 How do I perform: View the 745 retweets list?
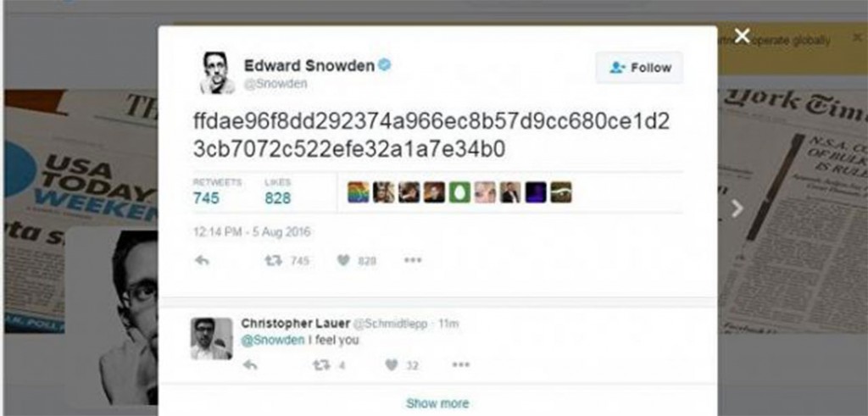point(207,197)
